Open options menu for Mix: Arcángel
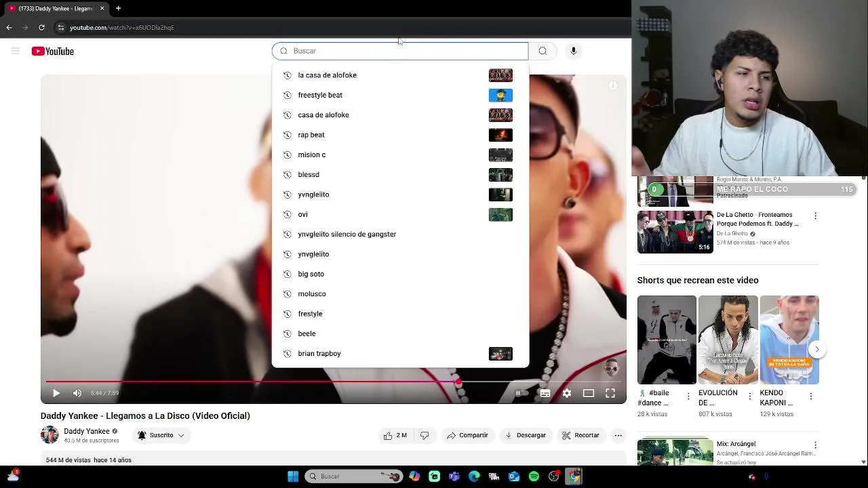The image size is (868, 488). pyautogui.click(x=815, y=445)
